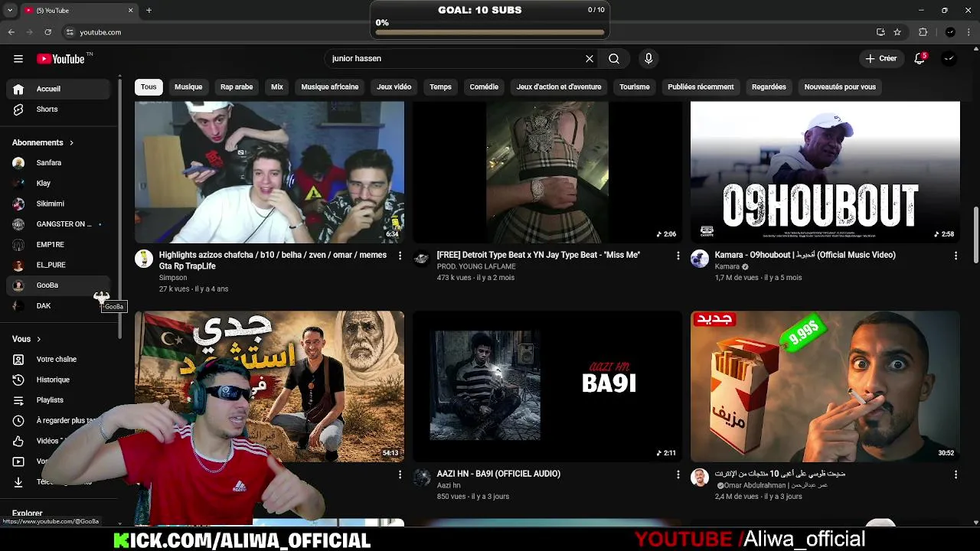The height and width of the screenshot is (551, 980).
Task: Select the Musique africaine filter chip
Action: pyautogui.click(x=330, y=87)
